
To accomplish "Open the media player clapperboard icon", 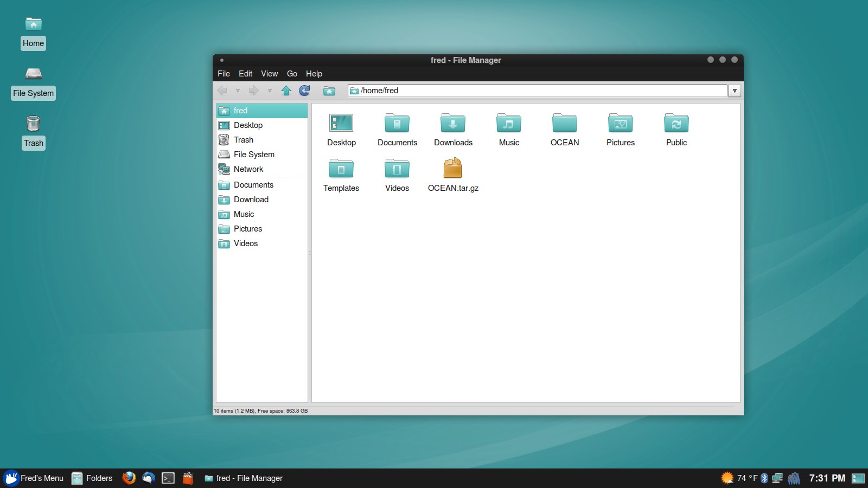I will [188, 478].
